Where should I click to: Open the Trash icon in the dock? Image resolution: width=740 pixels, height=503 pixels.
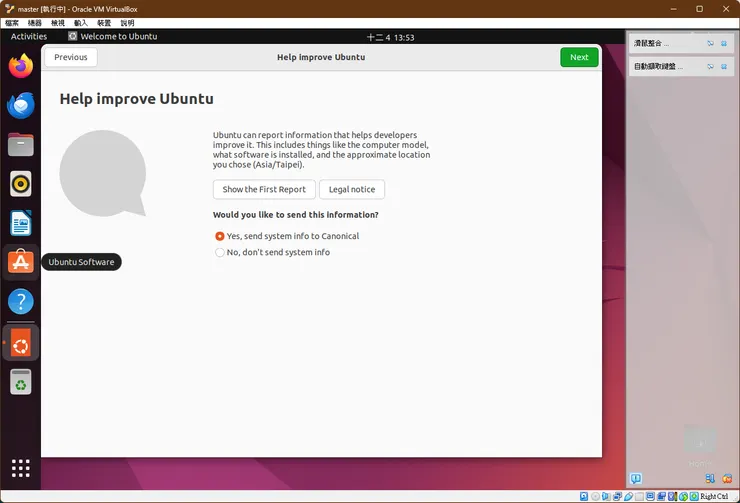click(21, 381)
